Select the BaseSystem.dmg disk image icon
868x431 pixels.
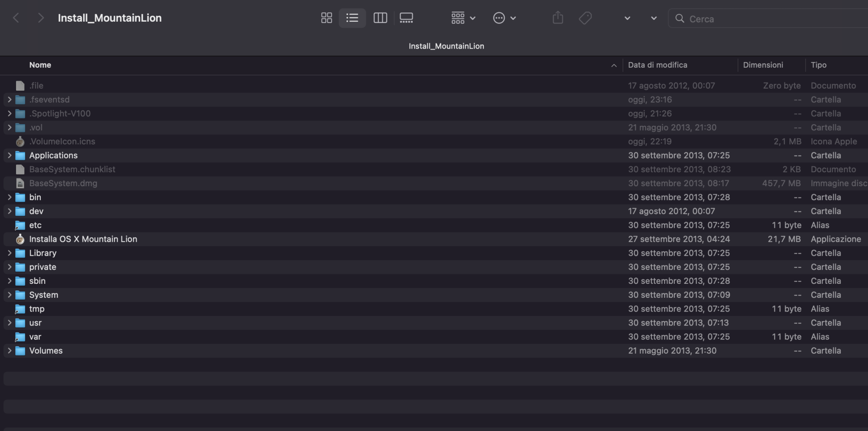20,184
